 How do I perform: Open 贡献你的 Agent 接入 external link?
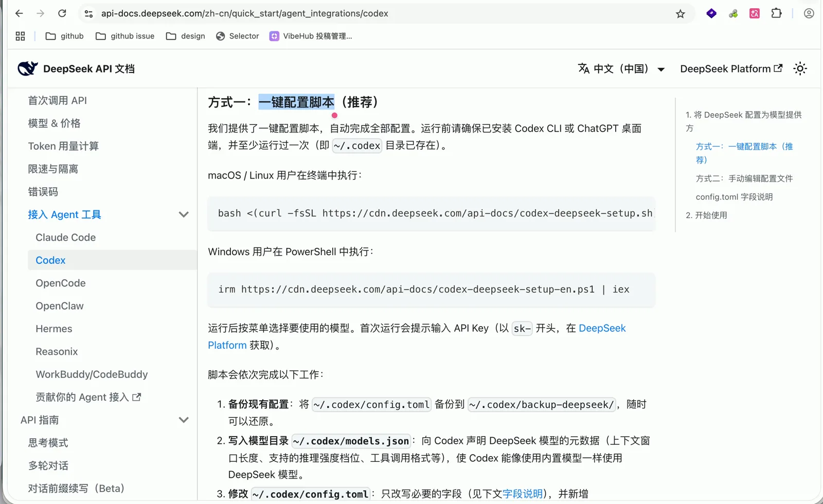[88, 397]
